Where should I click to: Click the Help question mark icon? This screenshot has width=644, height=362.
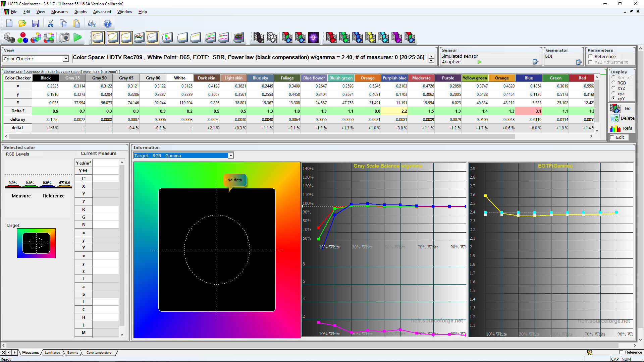107,23
